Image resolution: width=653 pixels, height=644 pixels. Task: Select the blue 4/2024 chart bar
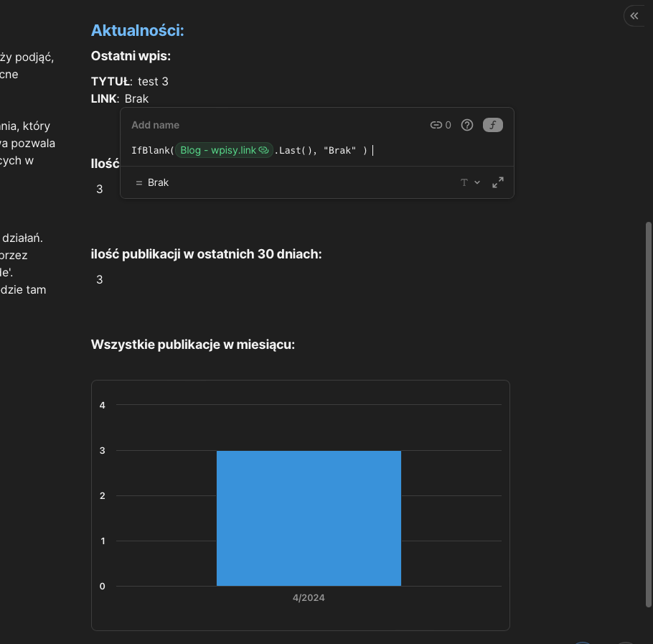click(x=309, y=518)
